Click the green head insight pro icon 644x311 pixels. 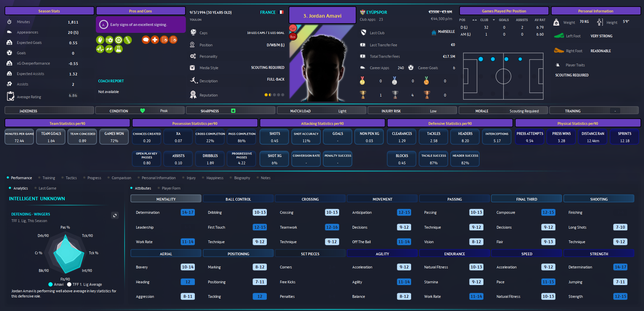100,40
